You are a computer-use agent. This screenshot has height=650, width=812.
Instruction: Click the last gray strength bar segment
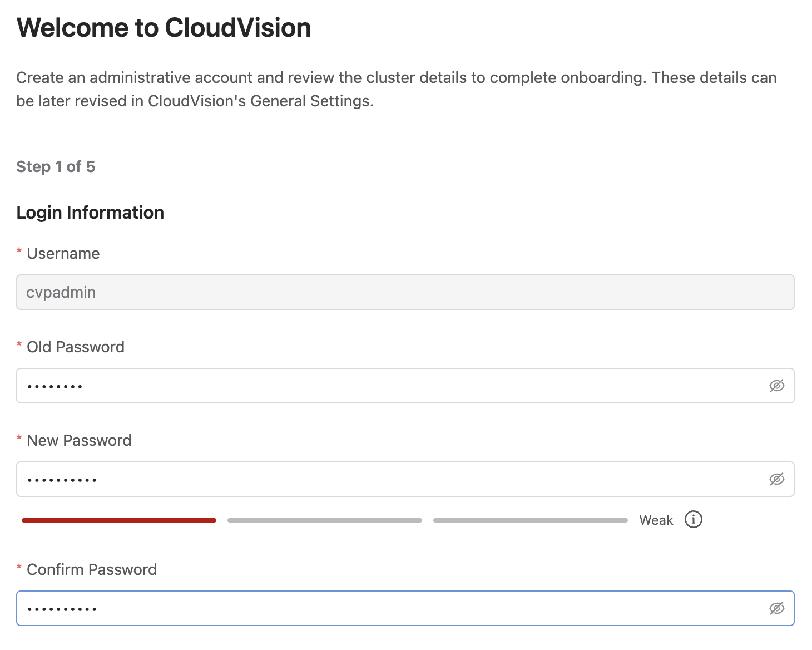click(x=530, y=520)
